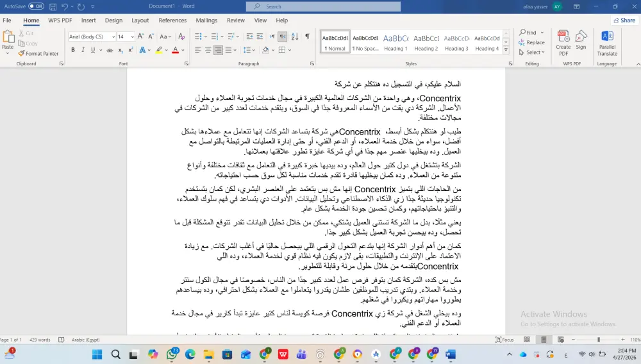Apply the Normal style
This screenshot has height=364, width=641.
point(335,42)
